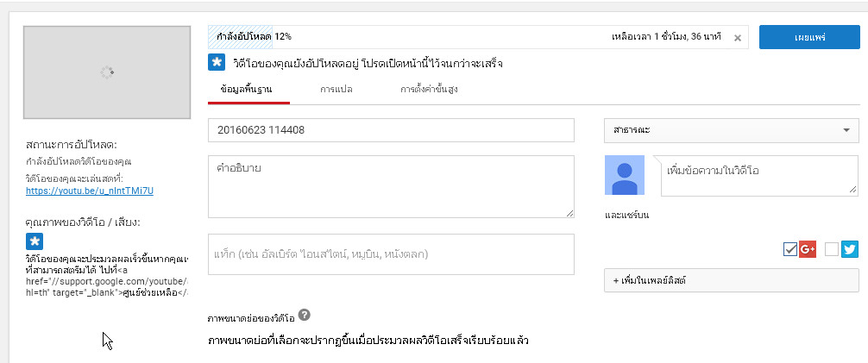Click the blue star icon beside upload notice
Image resolution: width=868 pixels, height=363 pixels.
point(217,63)
